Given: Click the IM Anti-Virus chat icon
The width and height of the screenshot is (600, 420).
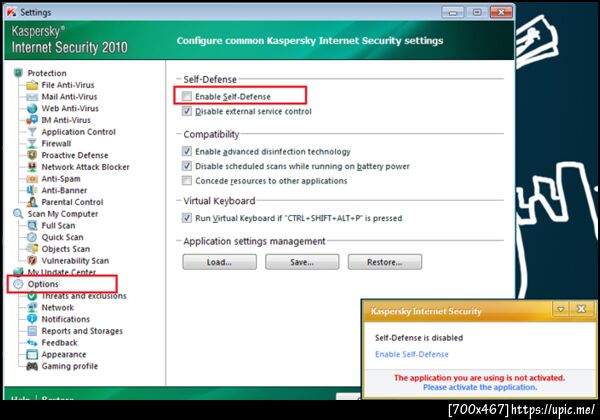Looking at the screenshot, I should tap(32, 120).
